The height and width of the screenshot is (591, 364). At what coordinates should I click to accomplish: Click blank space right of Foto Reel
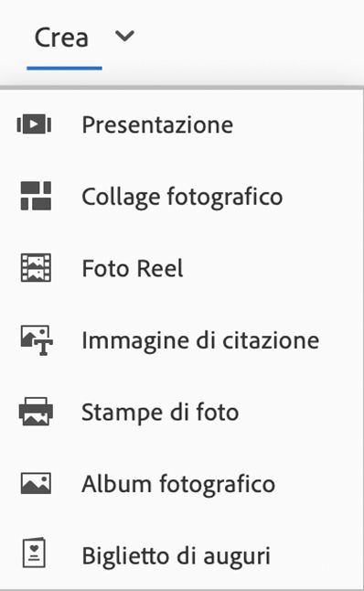click(272, 268)
